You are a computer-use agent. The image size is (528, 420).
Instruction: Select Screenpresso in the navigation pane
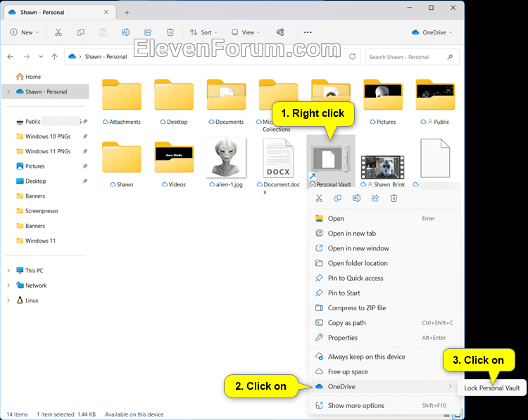pos(45,211)
